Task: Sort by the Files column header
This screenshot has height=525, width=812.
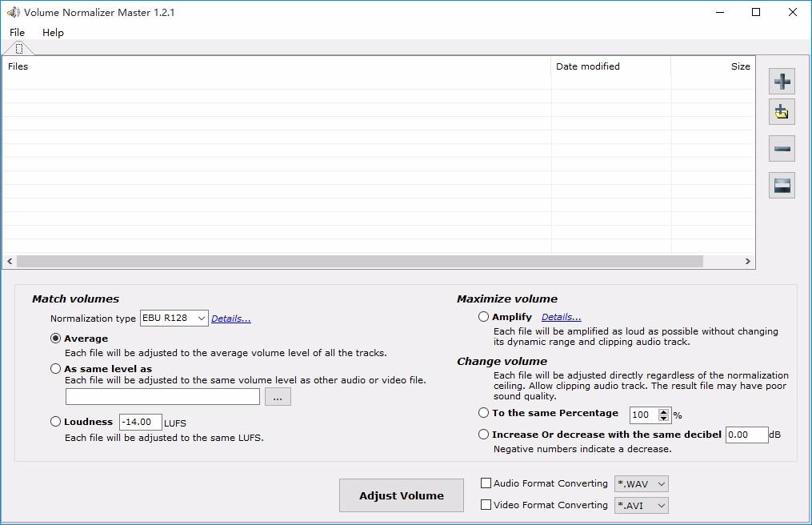Action: [277, 66]
